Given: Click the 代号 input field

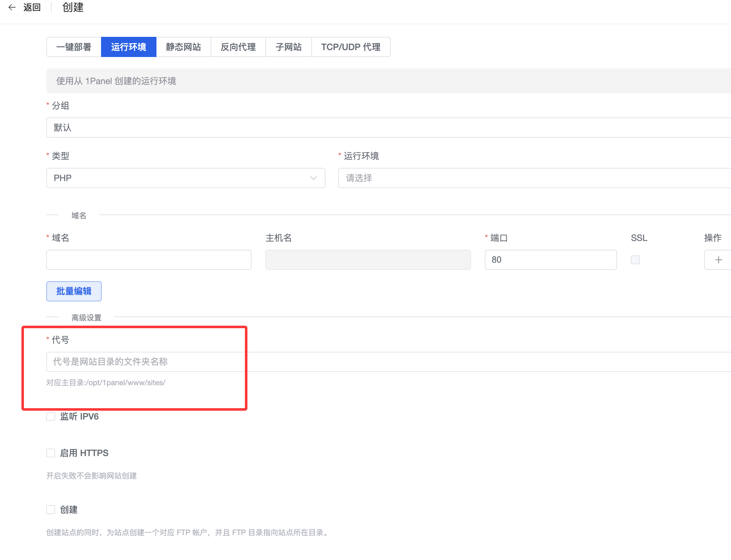Looking at the screenshot, I should pos(387,362).
